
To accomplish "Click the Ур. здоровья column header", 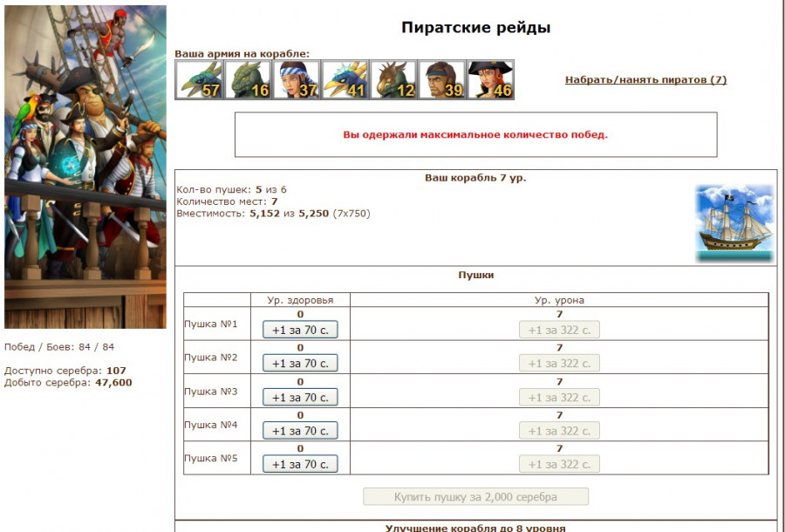I will point(300,300).
